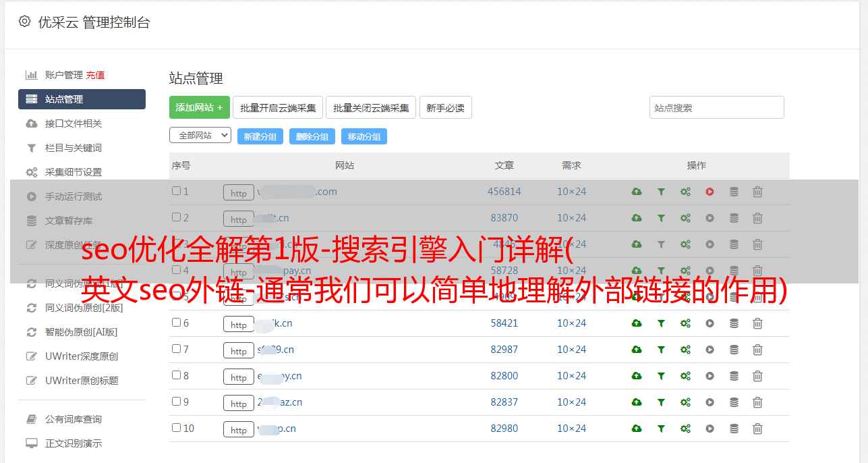Open the database icon in row 8
The height and width of the screenshot is (463, 868).
pos(734,376)
